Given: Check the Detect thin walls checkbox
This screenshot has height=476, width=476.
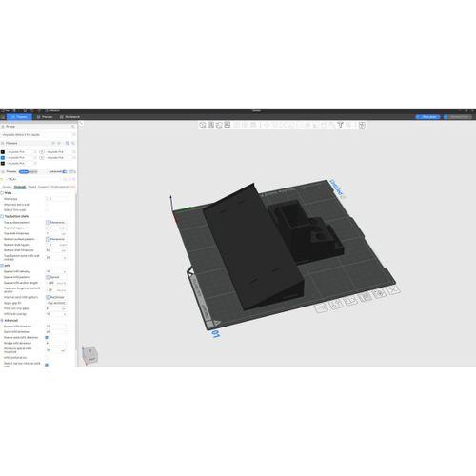Looking at the screenshot, I should pyautogui.click(x=48, y=210).
